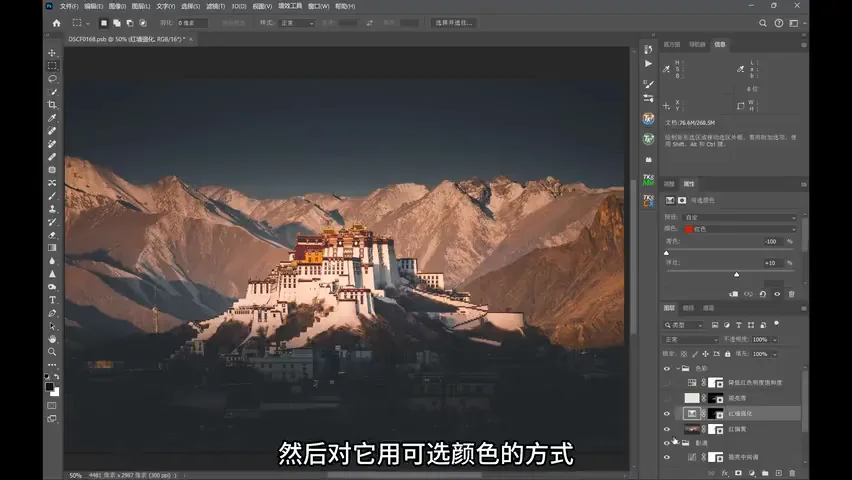Click the reset adjustment icon in Properties

(x=763, y=294)
